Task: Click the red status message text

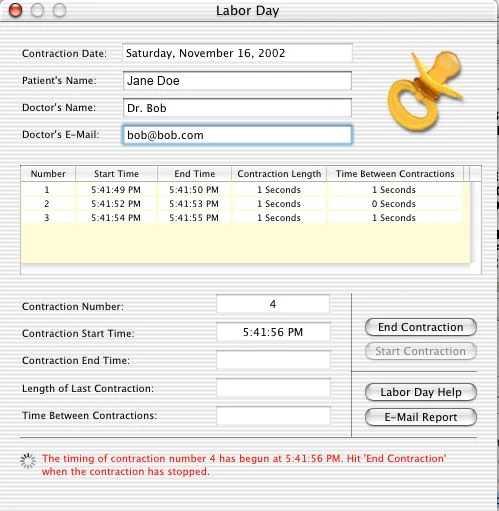Action: 244,465
